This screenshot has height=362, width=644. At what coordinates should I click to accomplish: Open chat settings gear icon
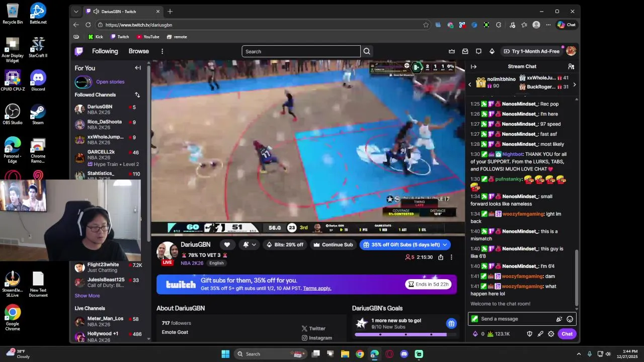(x=551, y=334)
